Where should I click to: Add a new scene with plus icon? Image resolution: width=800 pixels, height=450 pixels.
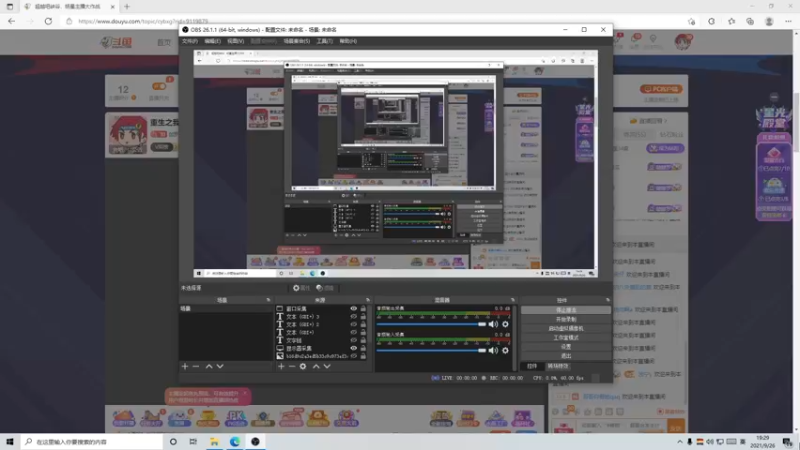[x=185, y=366]
